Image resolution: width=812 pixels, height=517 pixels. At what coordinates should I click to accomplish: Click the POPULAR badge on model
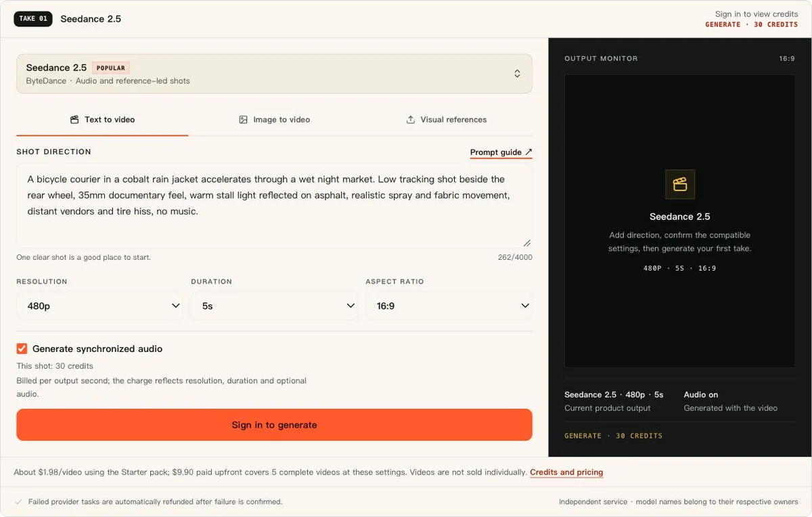(x=111, y=68)
